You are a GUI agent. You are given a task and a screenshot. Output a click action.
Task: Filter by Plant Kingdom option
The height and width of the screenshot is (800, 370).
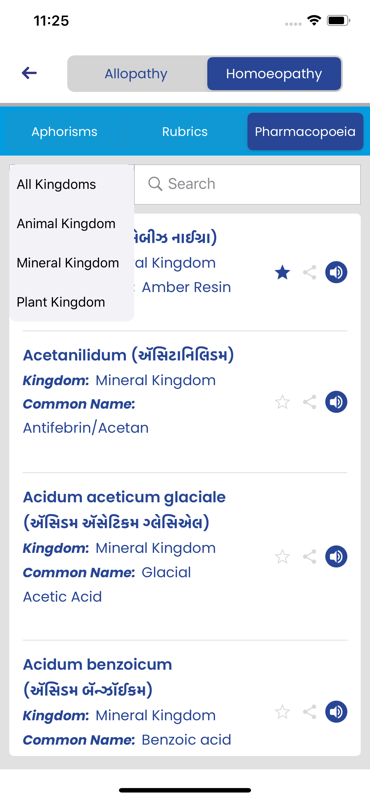point(71,302)
